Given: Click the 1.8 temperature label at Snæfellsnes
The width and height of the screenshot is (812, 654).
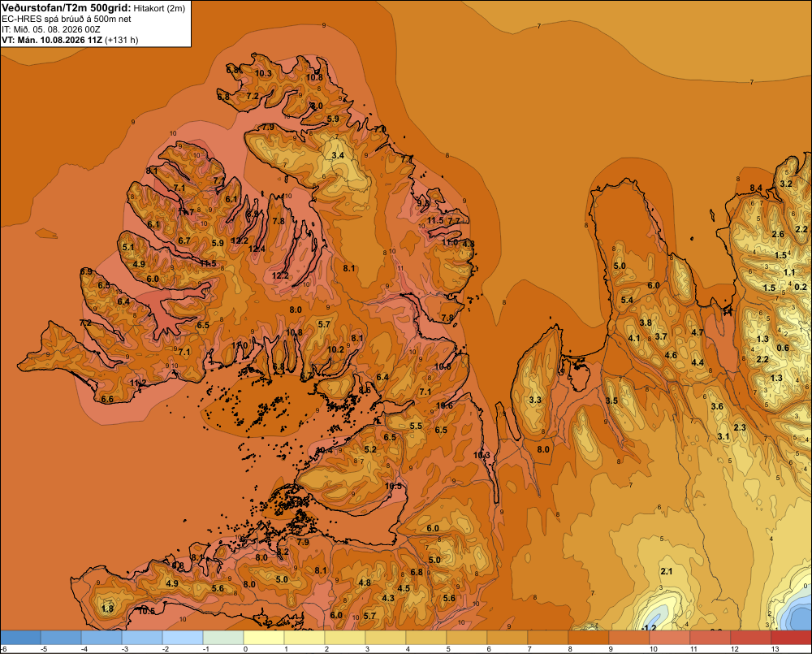Looking at the screenshot, I should point(107,609).
